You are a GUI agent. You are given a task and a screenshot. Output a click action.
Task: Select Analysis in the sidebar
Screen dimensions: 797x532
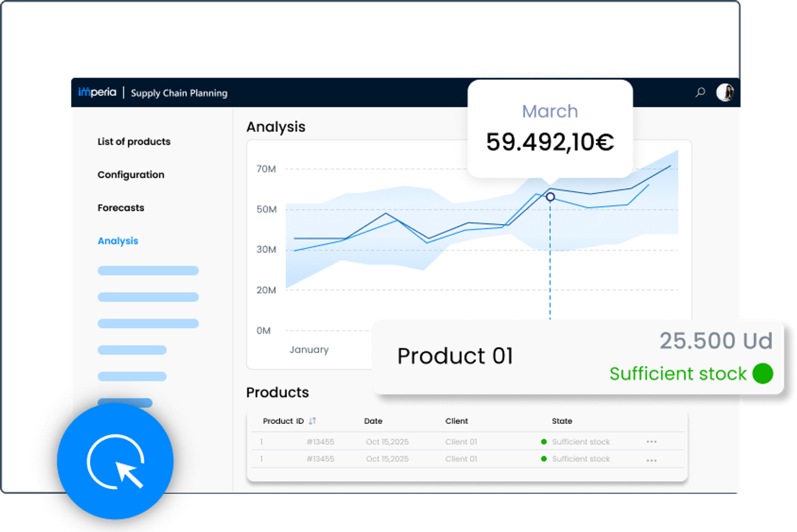118,241
